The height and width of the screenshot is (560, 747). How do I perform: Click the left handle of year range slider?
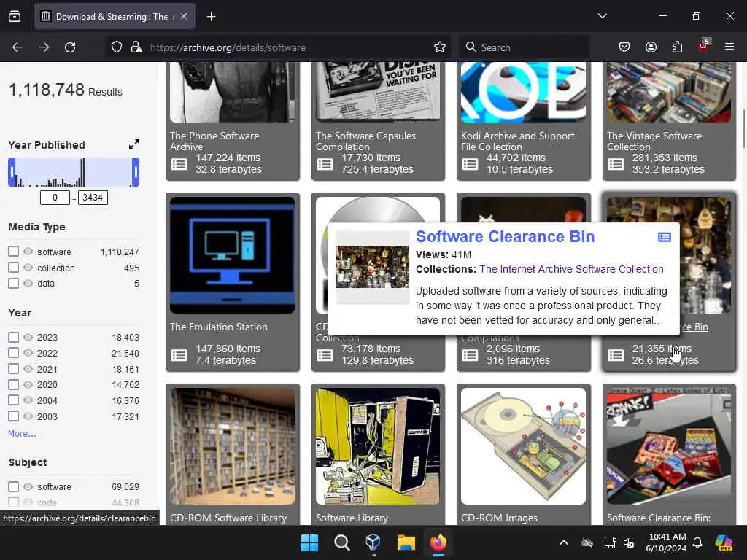click(12, 172)
